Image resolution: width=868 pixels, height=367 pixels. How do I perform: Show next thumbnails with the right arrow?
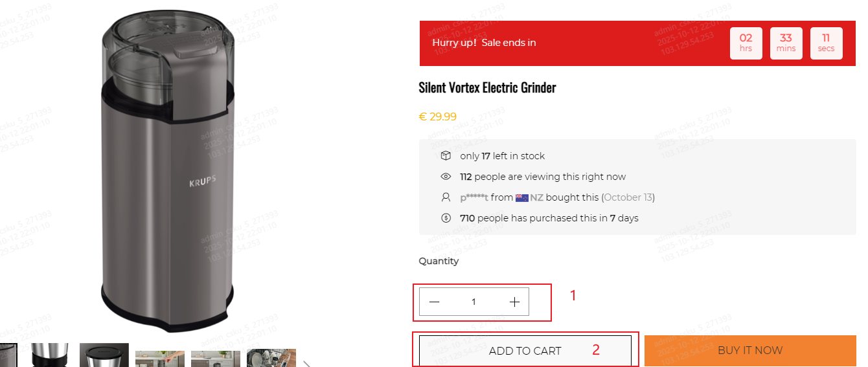coord(306,363)
